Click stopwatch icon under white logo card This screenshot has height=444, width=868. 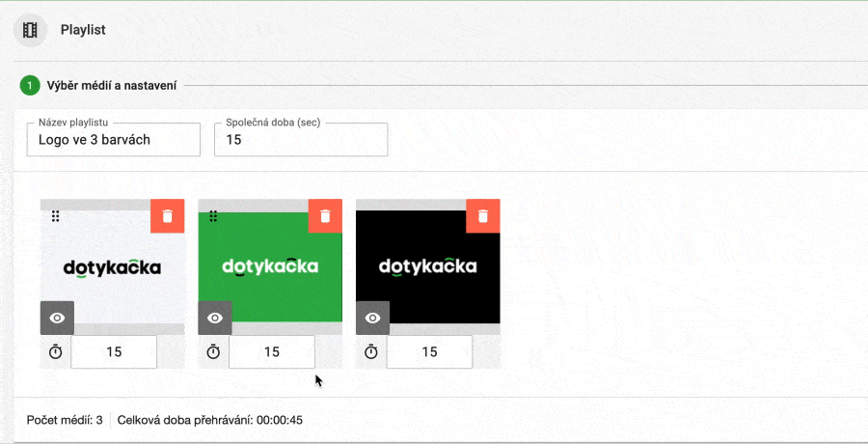(x=56, y=352)
